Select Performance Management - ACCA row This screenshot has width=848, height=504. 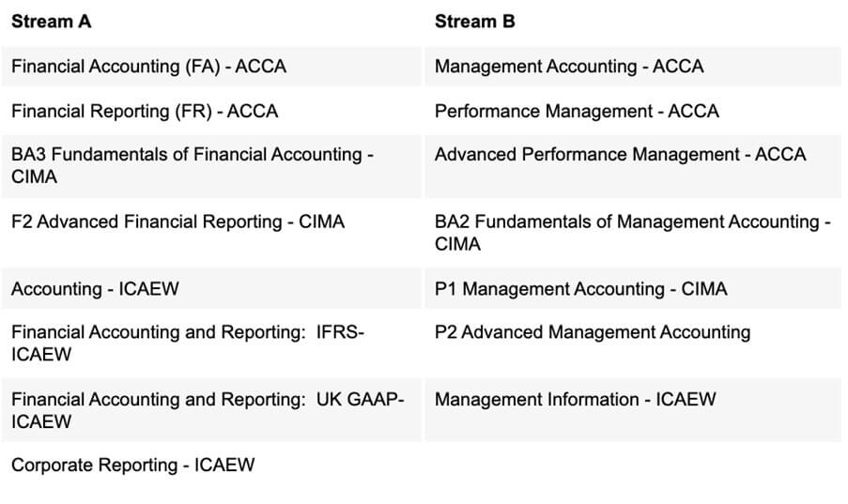tap(633, 111)
